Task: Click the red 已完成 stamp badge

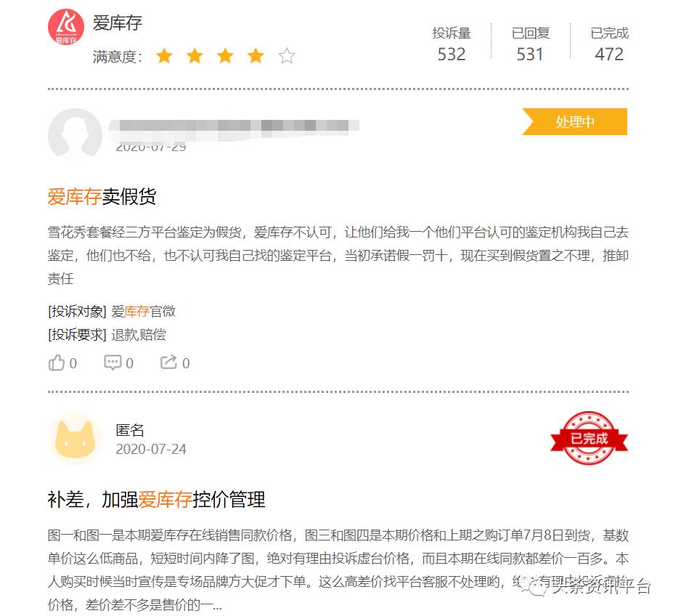Action: pos(589,438)
